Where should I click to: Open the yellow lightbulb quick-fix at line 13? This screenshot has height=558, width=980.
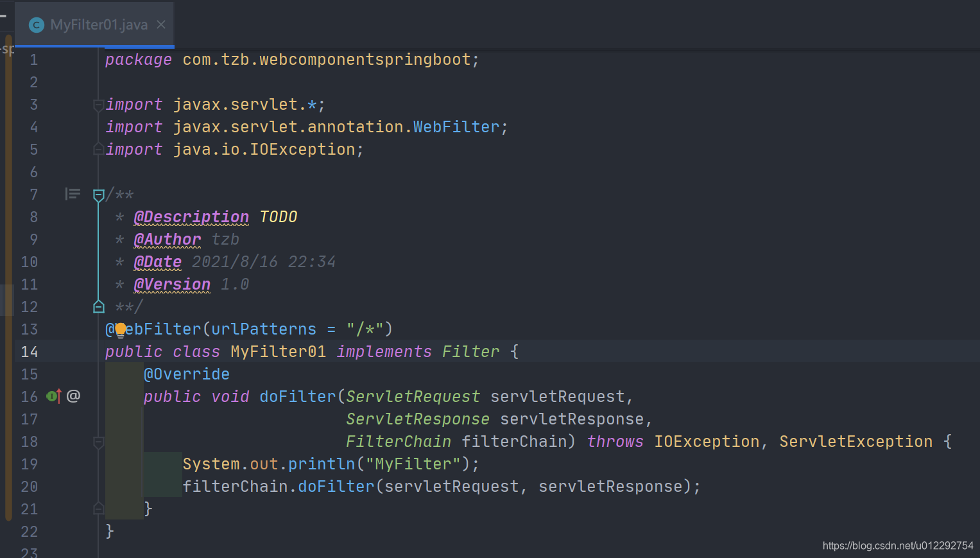click(x=120, y=330)
